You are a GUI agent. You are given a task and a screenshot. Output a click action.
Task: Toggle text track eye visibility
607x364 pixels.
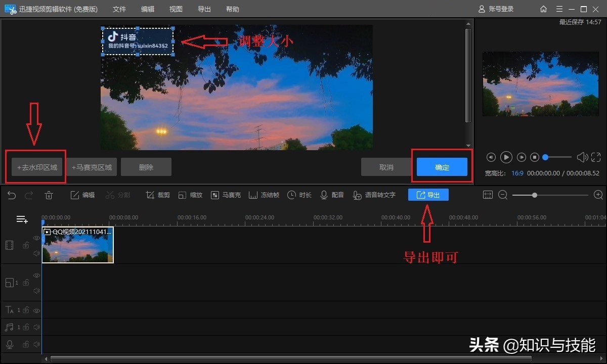pos(36,310)
